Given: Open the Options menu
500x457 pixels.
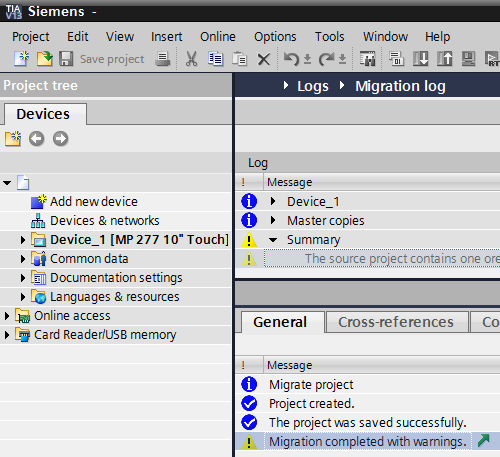Looking at the screenshot, I should [x=275, y=37].
